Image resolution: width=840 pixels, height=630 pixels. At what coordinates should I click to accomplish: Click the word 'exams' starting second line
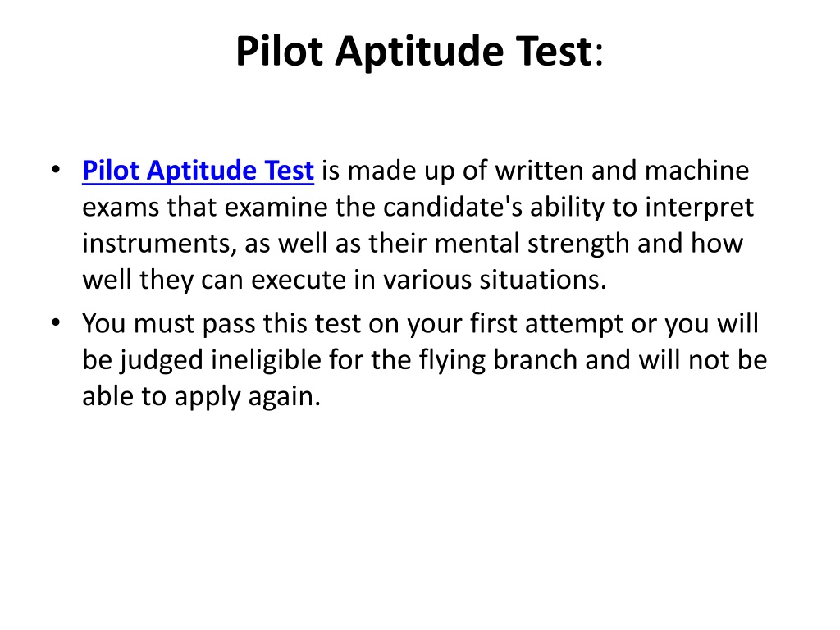pos(121,207)
